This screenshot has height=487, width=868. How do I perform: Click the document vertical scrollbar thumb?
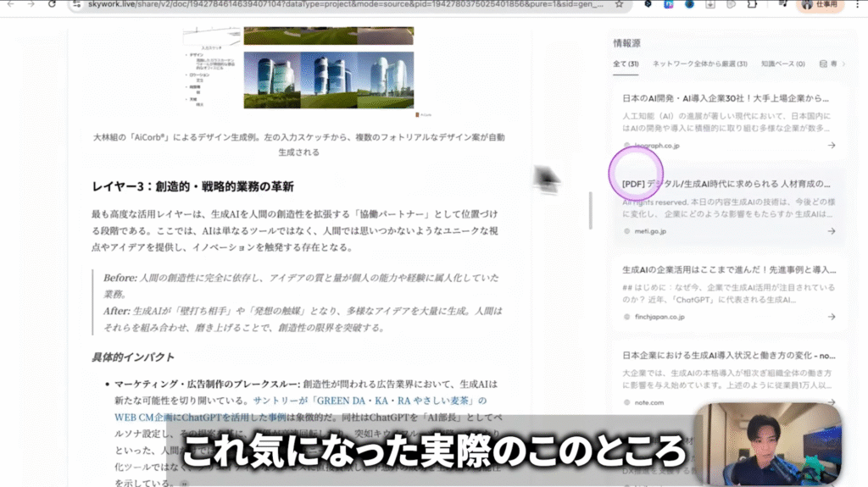(591, 205)
